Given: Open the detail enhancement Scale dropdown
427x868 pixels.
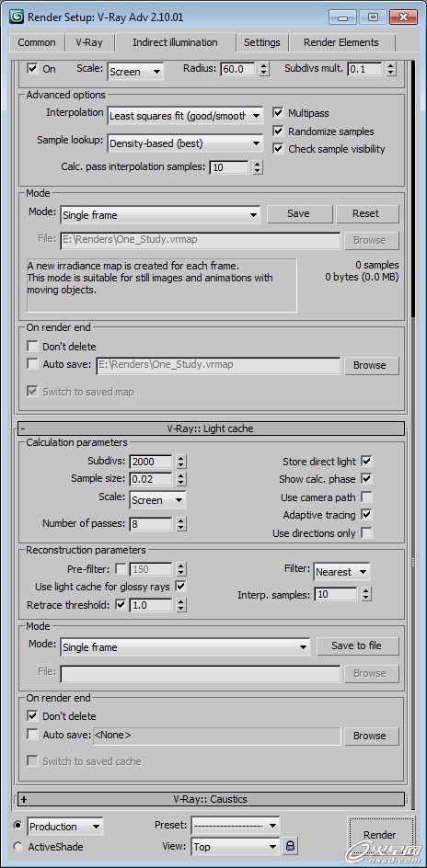Looking at the screenshot, I should [135, 72].
